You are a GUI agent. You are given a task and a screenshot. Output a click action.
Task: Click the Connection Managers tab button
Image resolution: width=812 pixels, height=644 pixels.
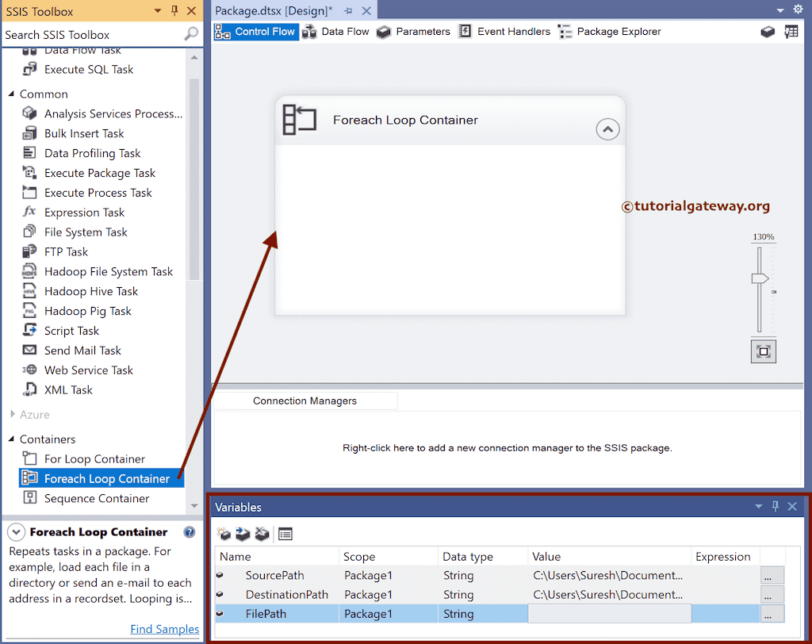click(x=305, y=401)
